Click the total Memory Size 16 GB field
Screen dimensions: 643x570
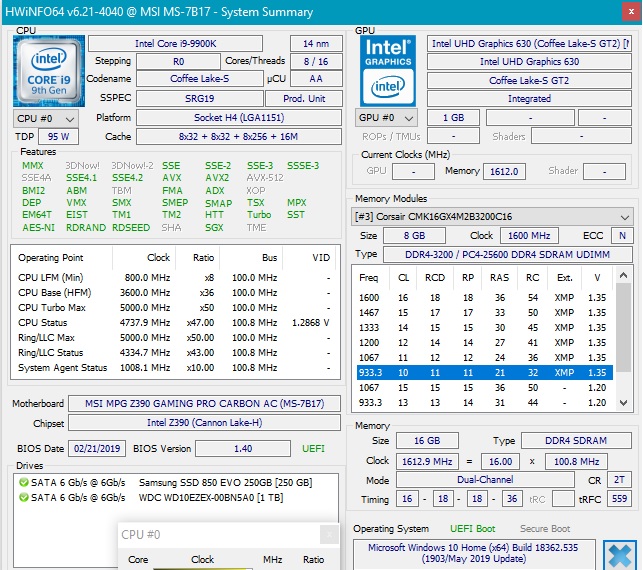coord(427,440)
